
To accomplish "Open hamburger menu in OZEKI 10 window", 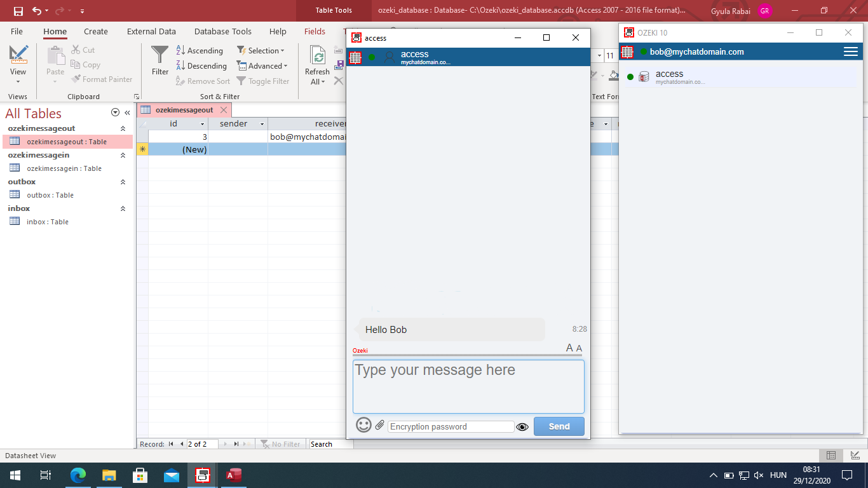I will click(851, 52).
